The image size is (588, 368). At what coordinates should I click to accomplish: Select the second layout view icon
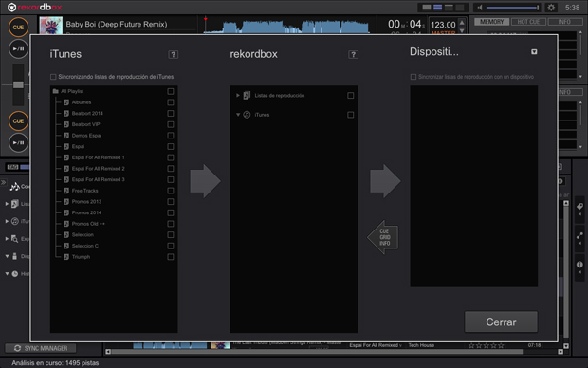(x=437, y=8)
